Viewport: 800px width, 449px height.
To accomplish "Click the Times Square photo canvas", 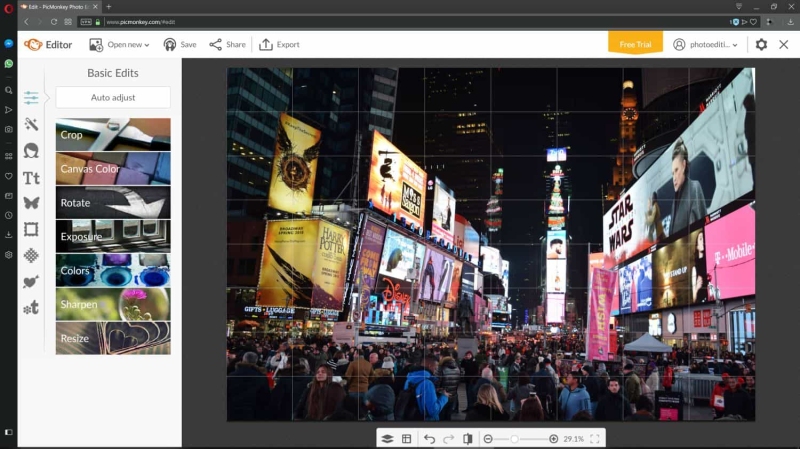I will point(491,244).
